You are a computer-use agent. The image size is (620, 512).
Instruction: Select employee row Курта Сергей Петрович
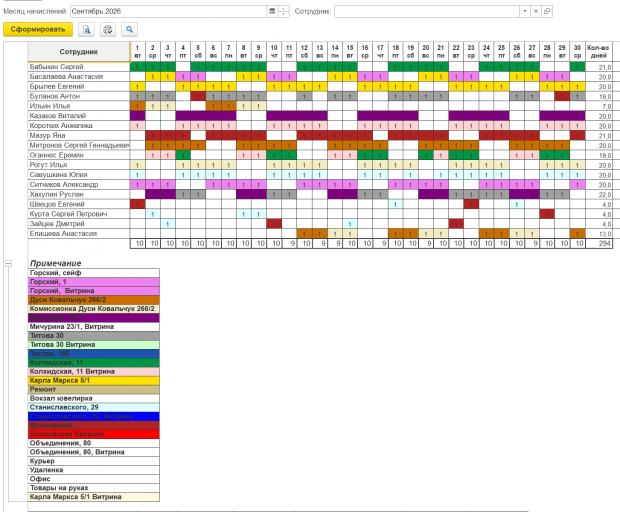coord(79,214)
